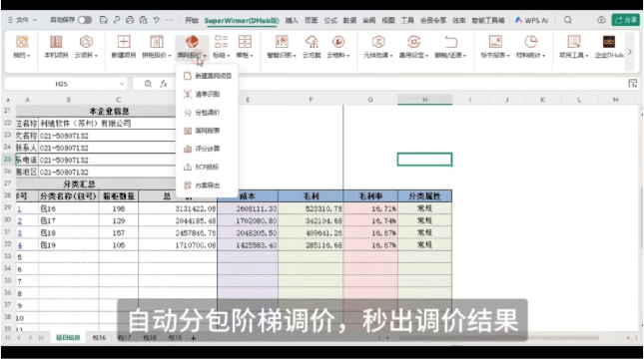
Task: Go to previous sheet navigation arrow
Action: 19,338
